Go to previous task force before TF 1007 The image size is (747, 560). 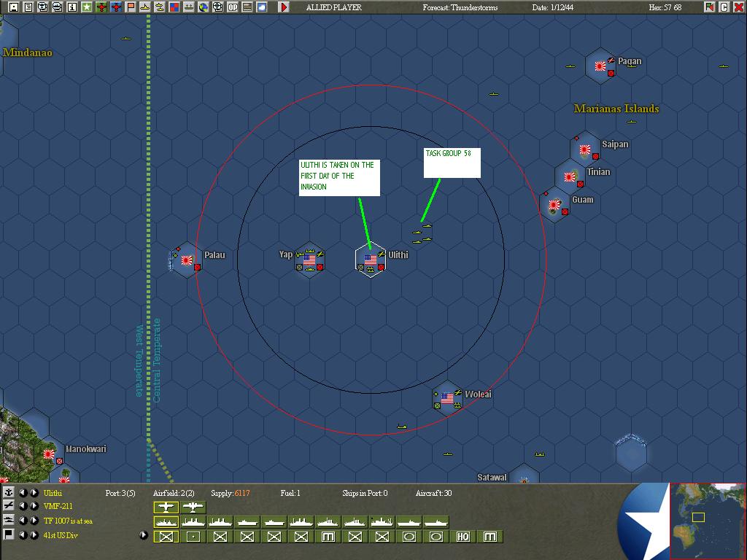coord(23,520)
